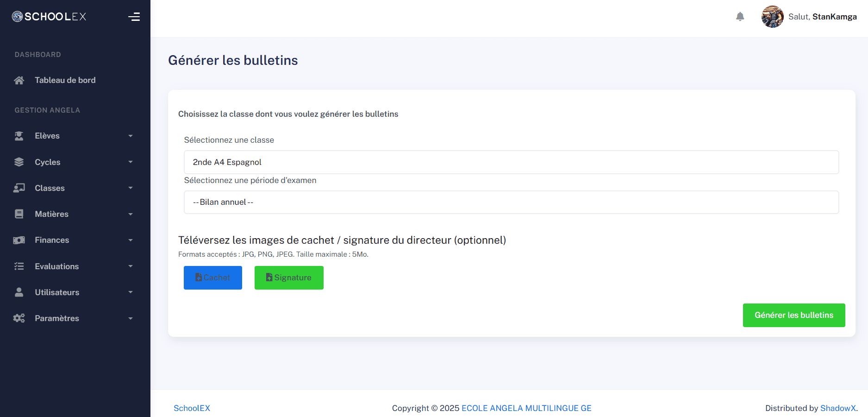Click the green Signature upload button
Image resolution: width=868 pixels, height=417 pixels.
[289, 278]
